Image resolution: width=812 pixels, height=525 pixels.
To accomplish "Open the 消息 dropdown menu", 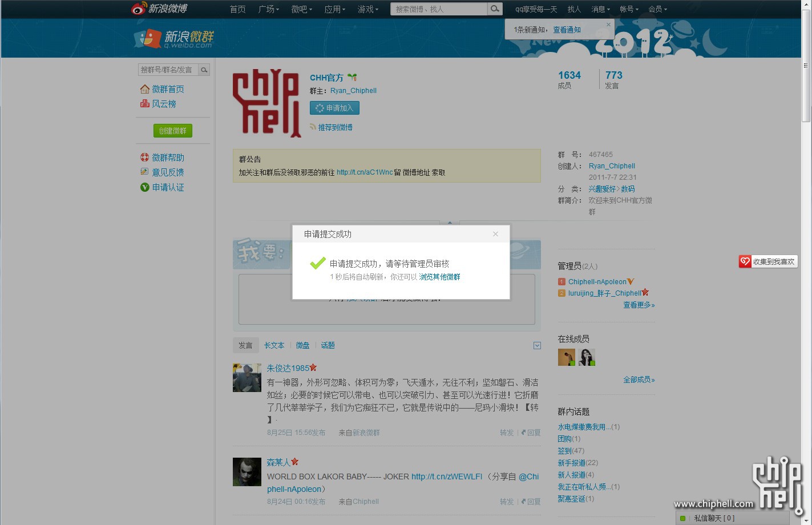I will pyautogui.click(x=600, y=9).
